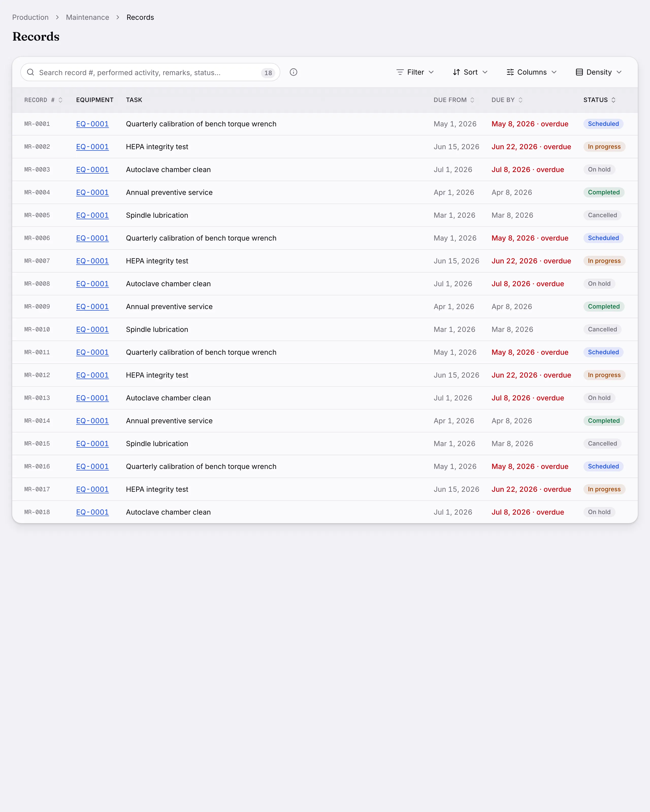Screen dimensions: 650x812
Task: Click Quarterly calibration task in MR-0016 row
Action: [201, 467]
